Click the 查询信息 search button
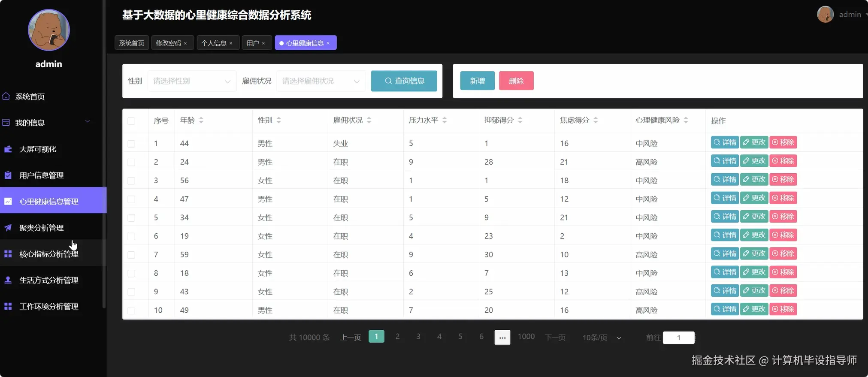868x377 pixels. click(x=404, y=81)
